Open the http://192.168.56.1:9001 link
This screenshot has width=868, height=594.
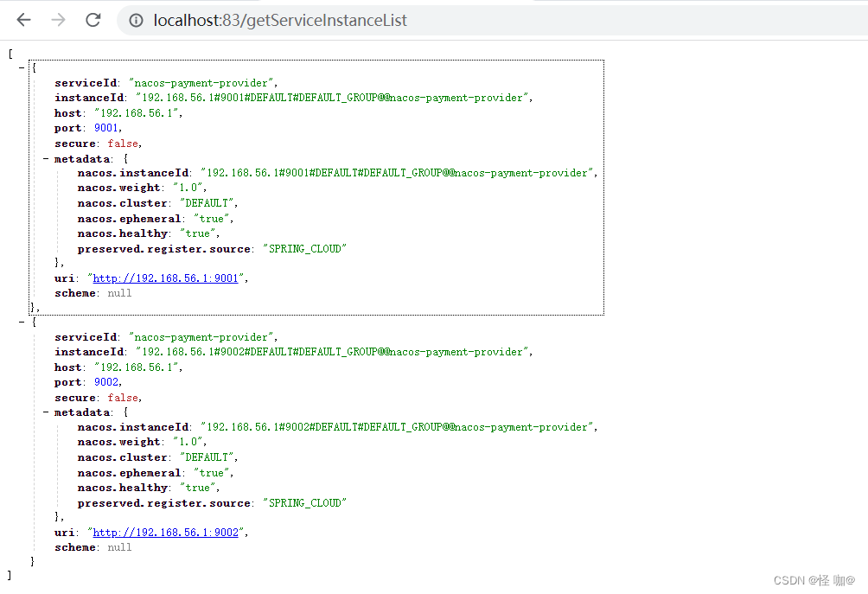[165, 278]
